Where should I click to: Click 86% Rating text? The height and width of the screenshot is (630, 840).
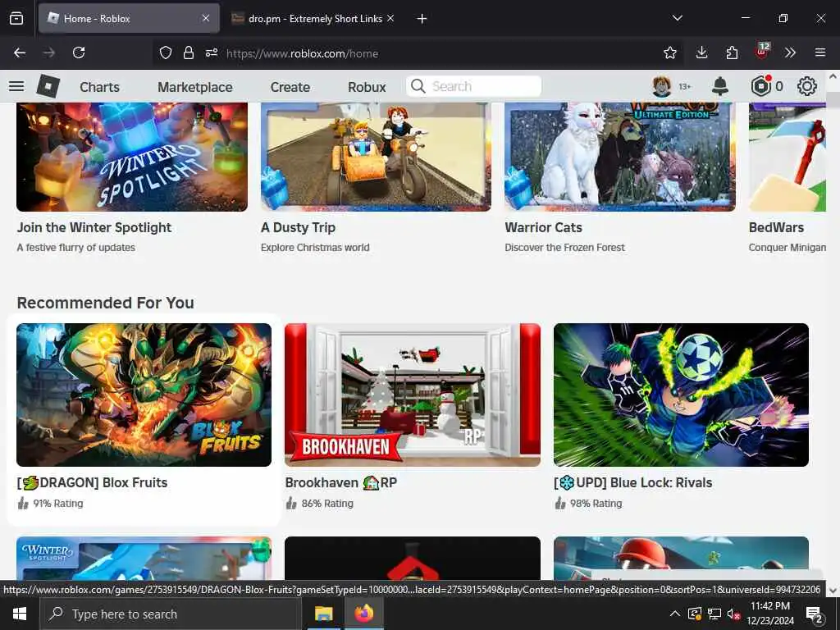point(327,504)
